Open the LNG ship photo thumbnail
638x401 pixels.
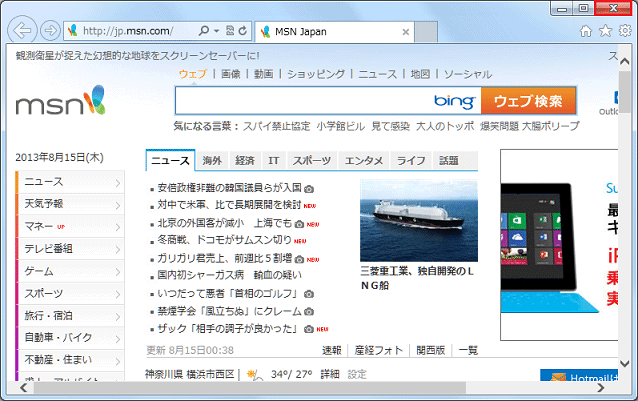[x=419, y=220]
